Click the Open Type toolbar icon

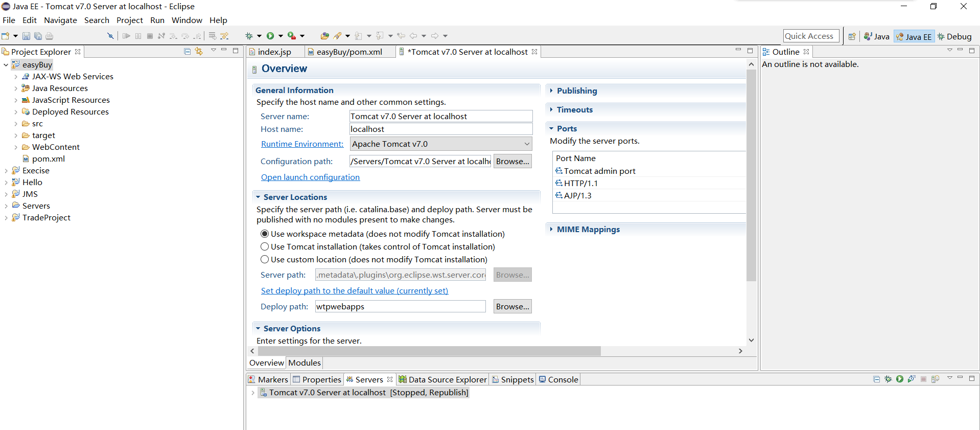324,36
